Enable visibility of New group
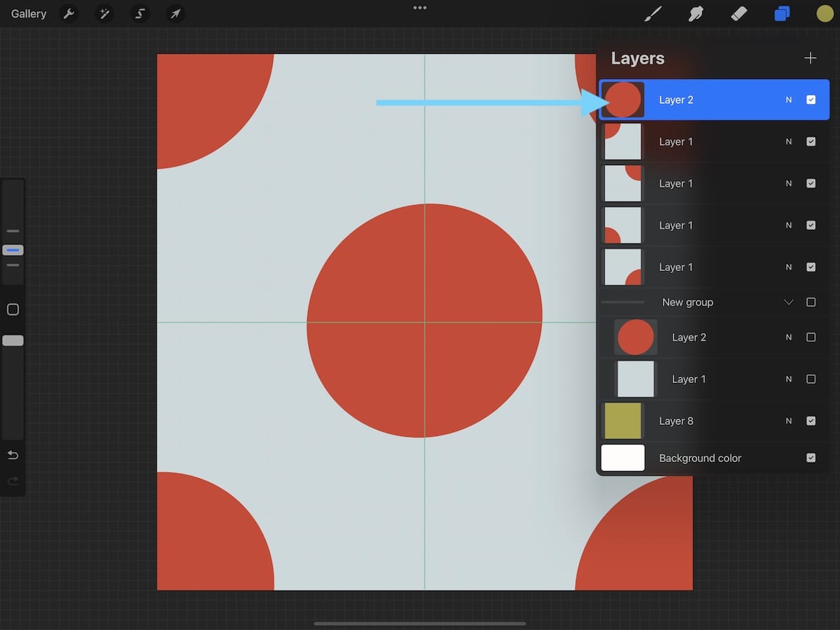The height and width of the screenshot is (630, 840). pos(811,302)
